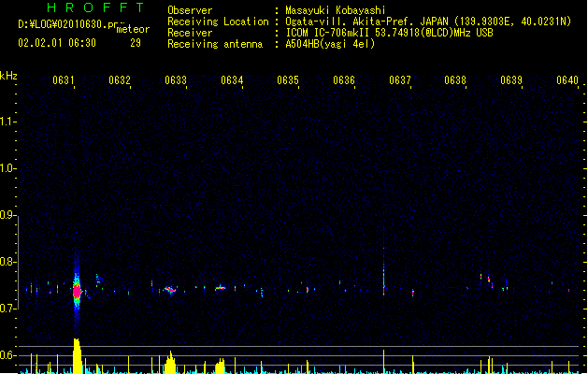Click the Ogata-vill. Akita-Pref. JAPAN location text

coord(366,22)
